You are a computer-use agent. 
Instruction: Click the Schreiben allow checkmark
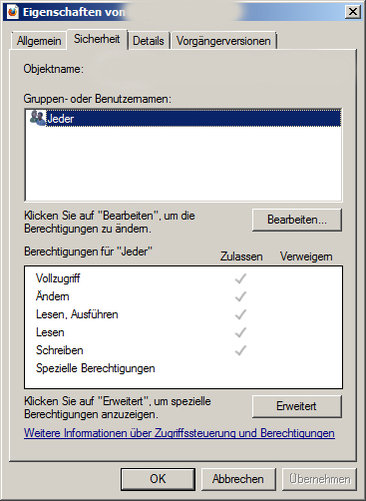240,350
